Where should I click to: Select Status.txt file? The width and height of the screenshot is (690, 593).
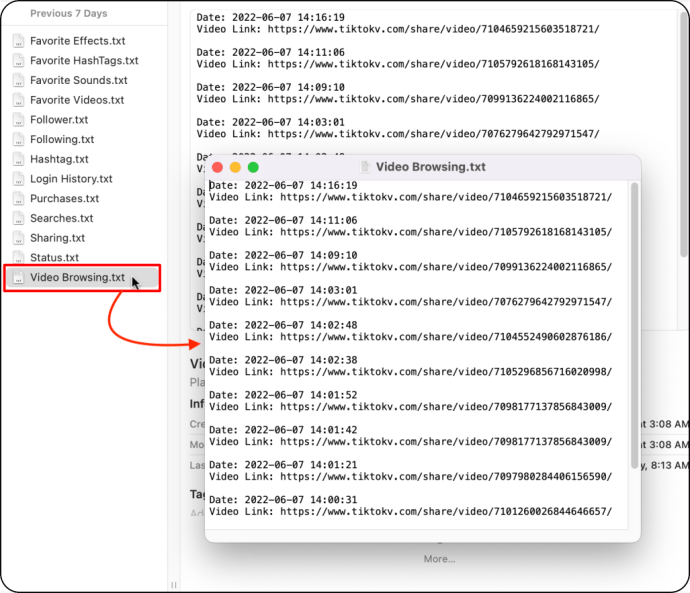tap(55, 258)
